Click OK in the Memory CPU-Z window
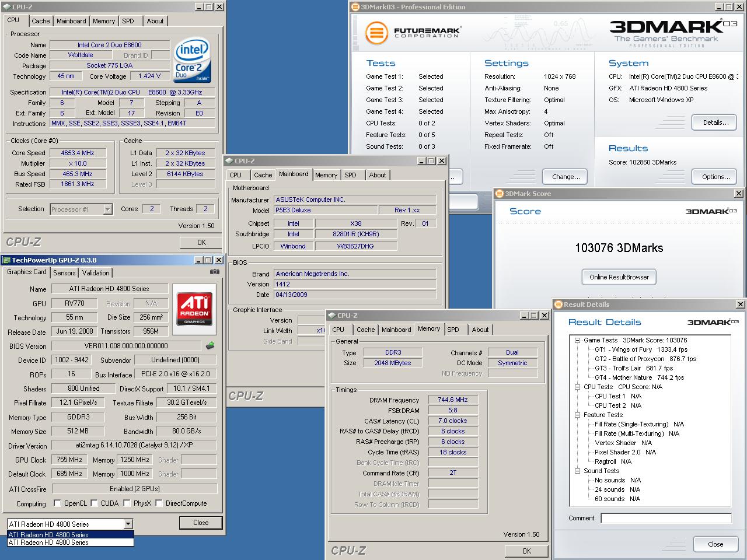747x560 pixels. coord(527,551)
